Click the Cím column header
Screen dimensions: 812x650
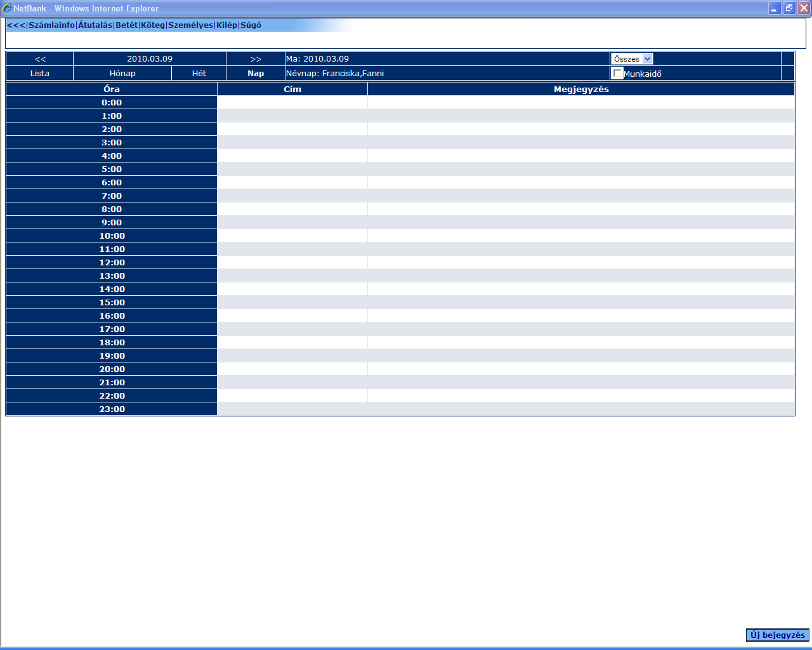[292, 89]
